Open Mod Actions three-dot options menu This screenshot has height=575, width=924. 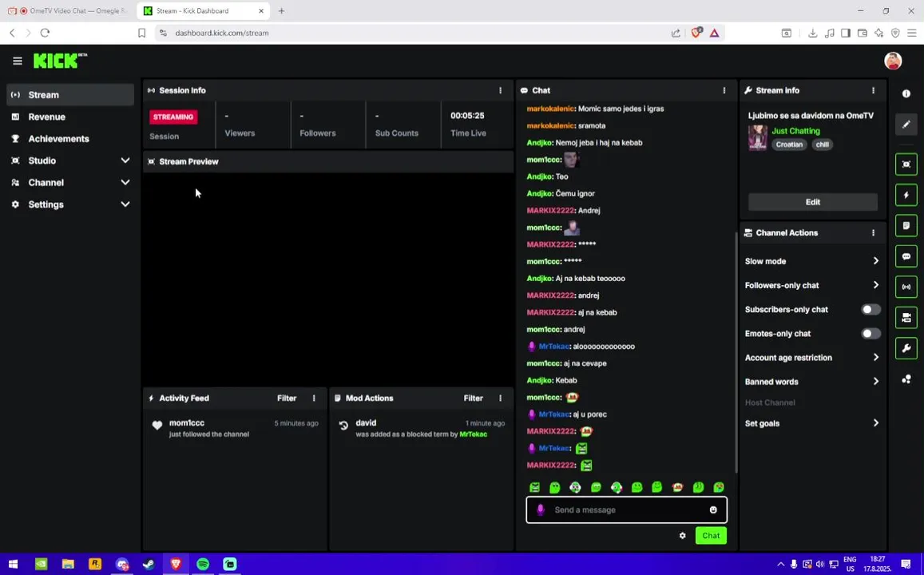pos(500,399)
